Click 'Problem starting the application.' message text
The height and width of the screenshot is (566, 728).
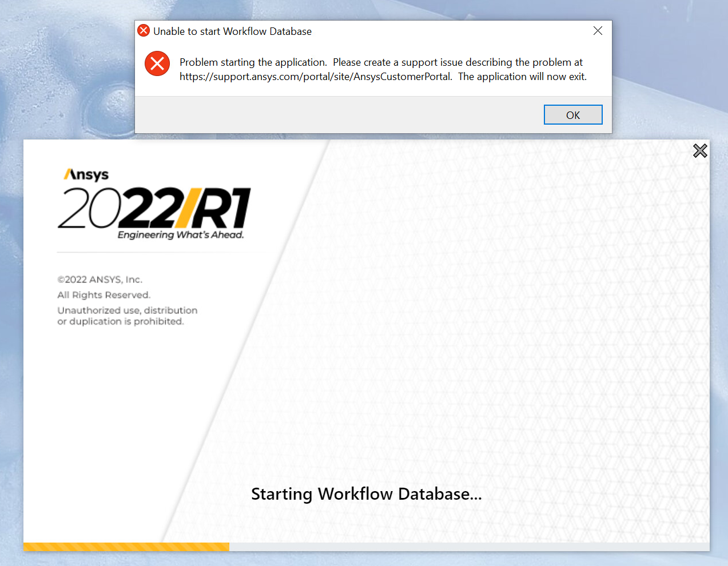click(253, 62)
